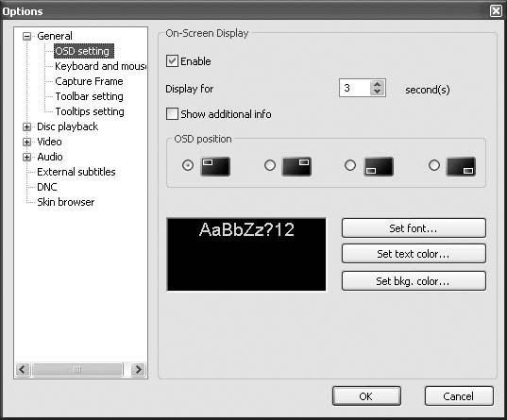This screenshot has width=507, height=420.
Task: Click the seconds value input field
Action: [355, 88]
